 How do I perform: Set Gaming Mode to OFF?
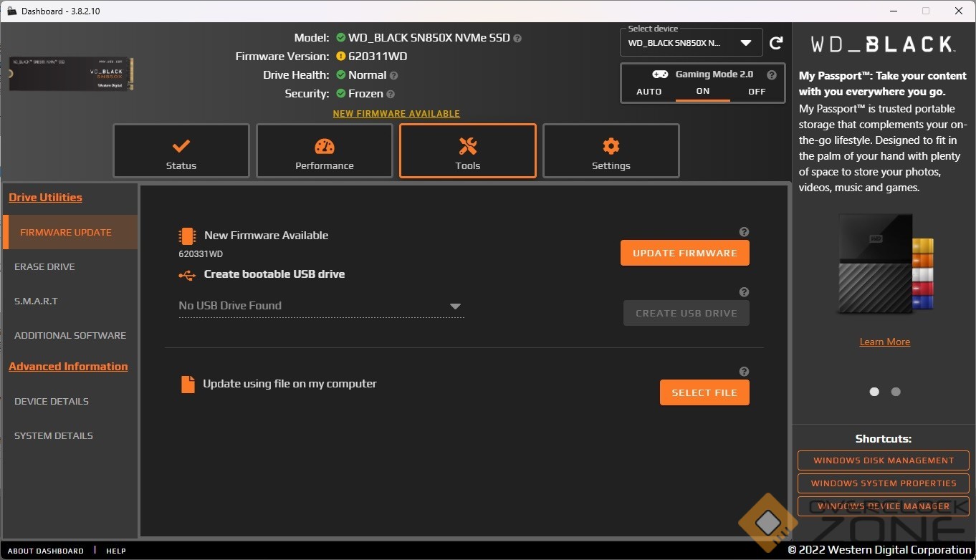(x=757, y=92)
